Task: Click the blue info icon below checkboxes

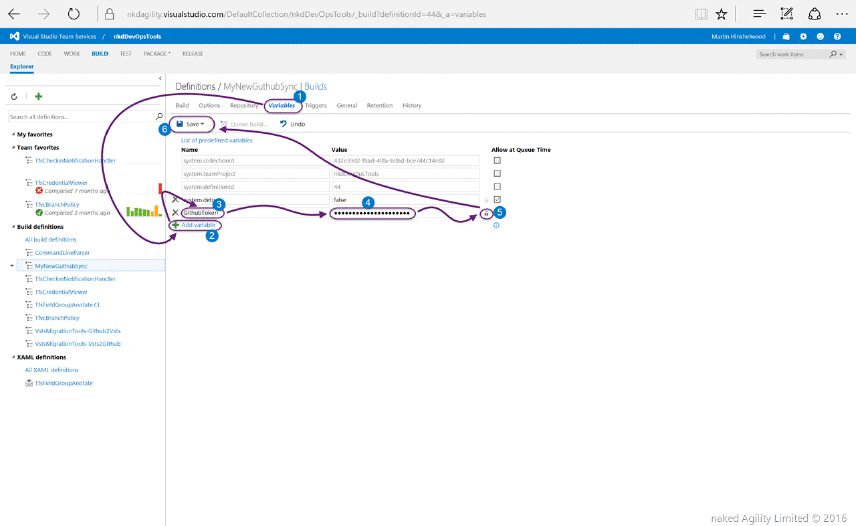Action: click(x=496, y=225)
